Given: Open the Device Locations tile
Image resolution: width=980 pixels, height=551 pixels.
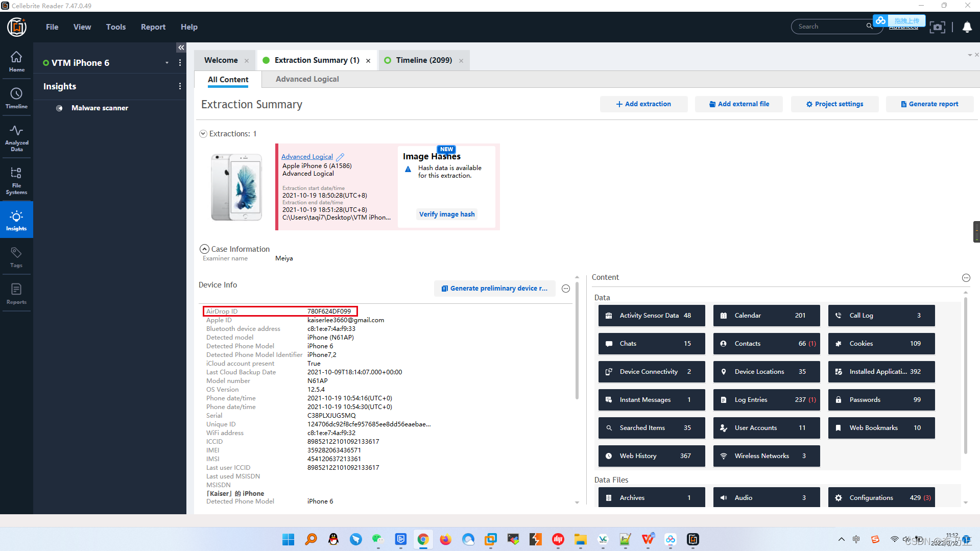Looking at the screenshot, I should tap(767, 372).
